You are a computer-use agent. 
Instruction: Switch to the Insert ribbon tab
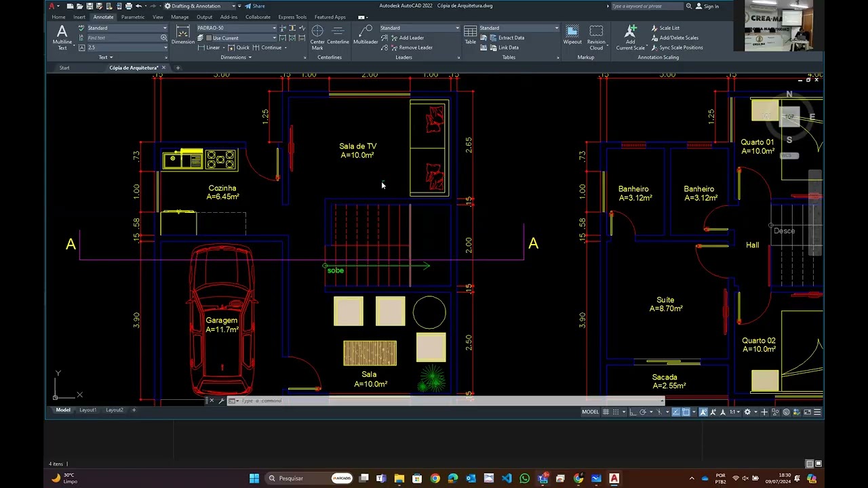(79, 17)
